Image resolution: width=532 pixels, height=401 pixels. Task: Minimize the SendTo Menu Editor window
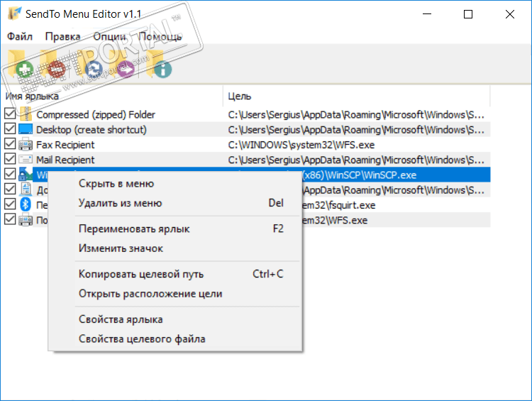tap(427, 14)
